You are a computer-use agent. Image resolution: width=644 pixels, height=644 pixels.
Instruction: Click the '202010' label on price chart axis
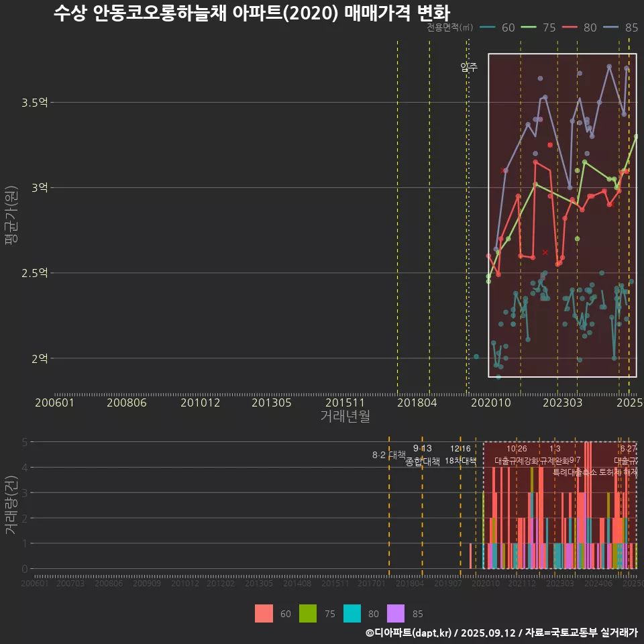[x=491, y=402]
